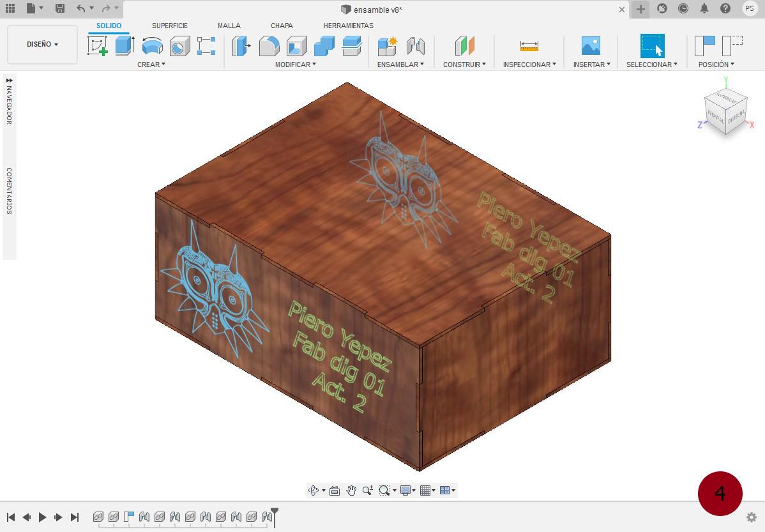765x532 pixels.
Task: Click the Save icon in the top bar
Action: pyautogui.click(x=60, y=8)
